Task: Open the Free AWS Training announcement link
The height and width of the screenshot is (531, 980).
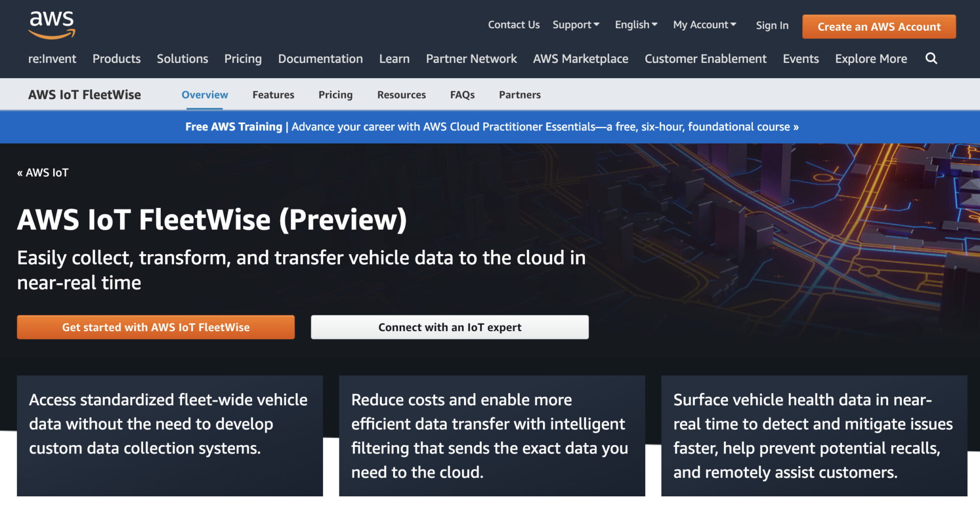Action: click(491, 127)
